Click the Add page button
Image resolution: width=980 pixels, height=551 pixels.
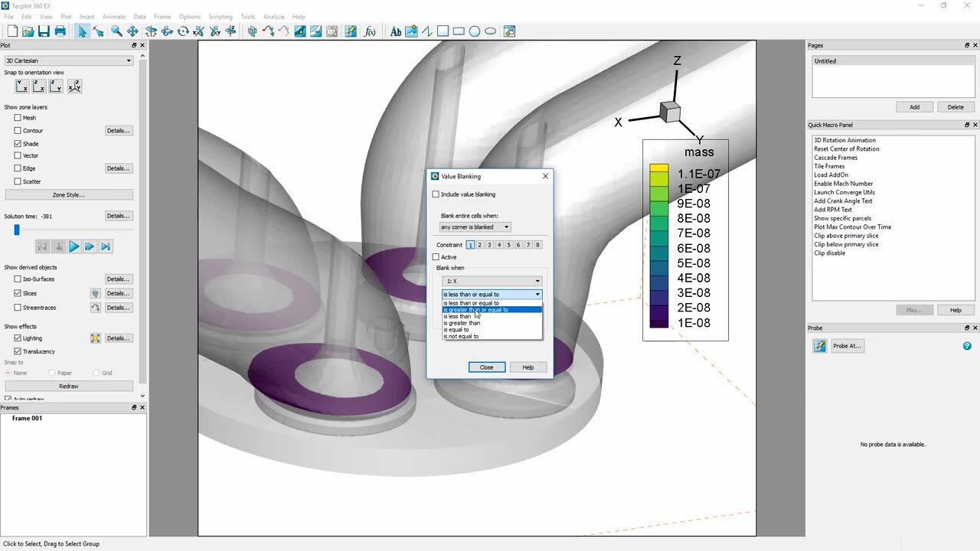coord(914,107)
